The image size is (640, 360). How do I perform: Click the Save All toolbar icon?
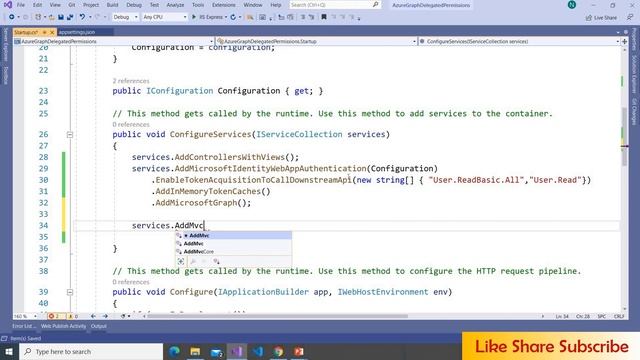[70, 17]
